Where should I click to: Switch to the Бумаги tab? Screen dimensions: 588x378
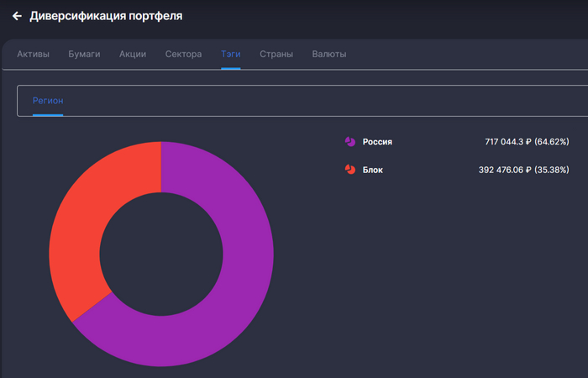coord(84,55)
